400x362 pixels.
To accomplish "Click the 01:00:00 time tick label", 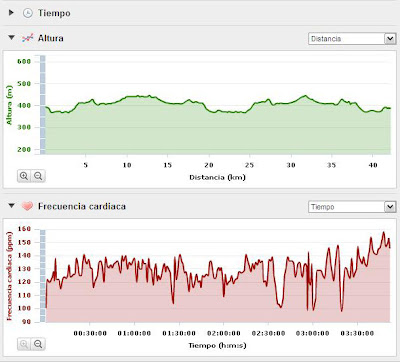I will coord(134,333).
